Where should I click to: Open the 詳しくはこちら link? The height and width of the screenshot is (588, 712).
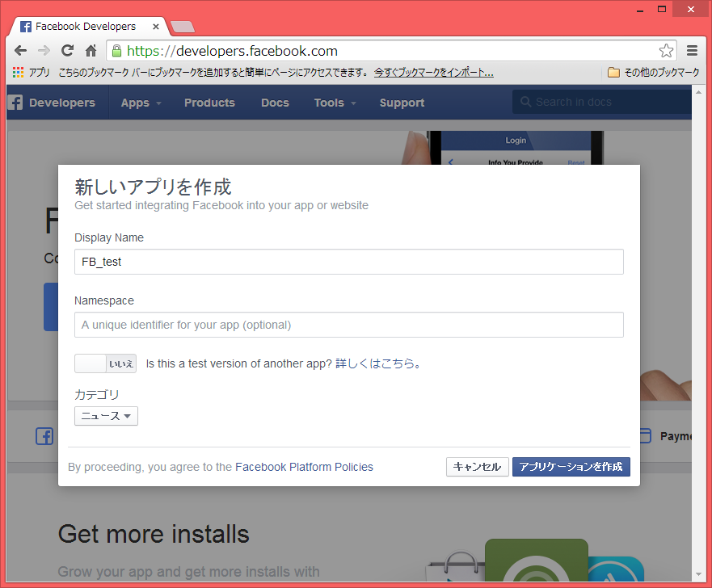pos(377,363)
